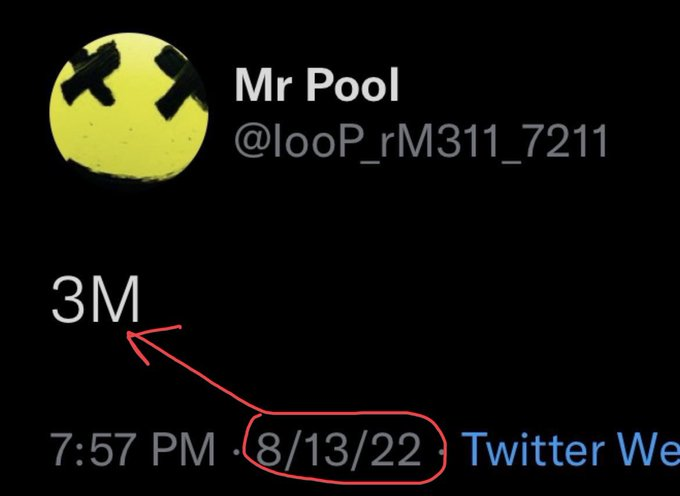The image size is (680, 496).
Task: Open the Mr Pool display name
Action: point(317,85)
